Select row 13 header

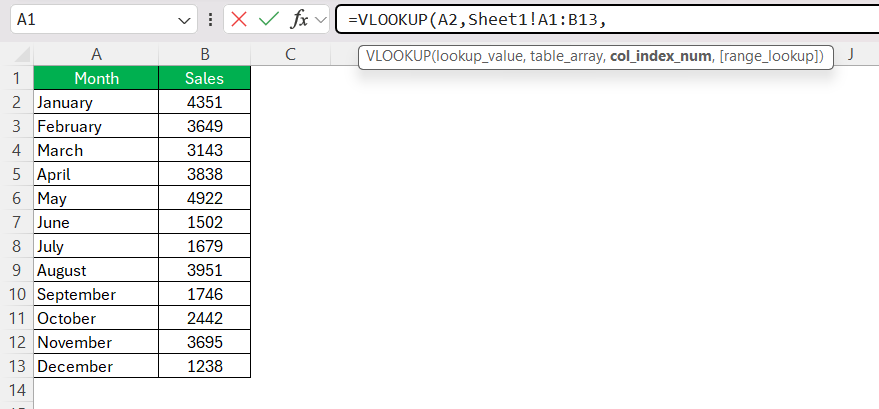[16, 366]
